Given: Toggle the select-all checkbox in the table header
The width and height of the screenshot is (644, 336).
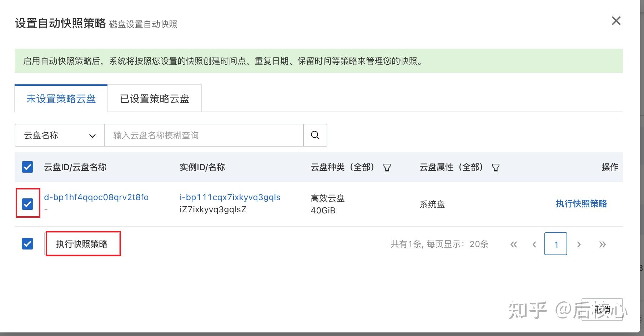Looking at the screenshot, I should tap(27, 167).
